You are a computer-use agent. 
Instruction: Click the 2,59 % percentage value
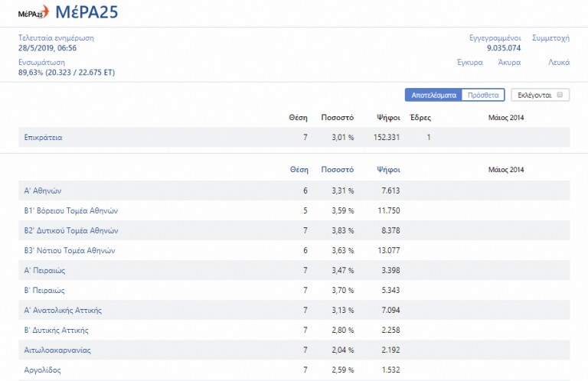click(342, 370)
